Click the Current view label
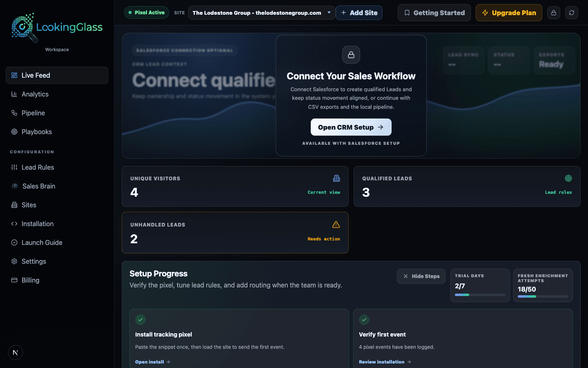Viewport: 588px width, 368px height. click(324, 192)
